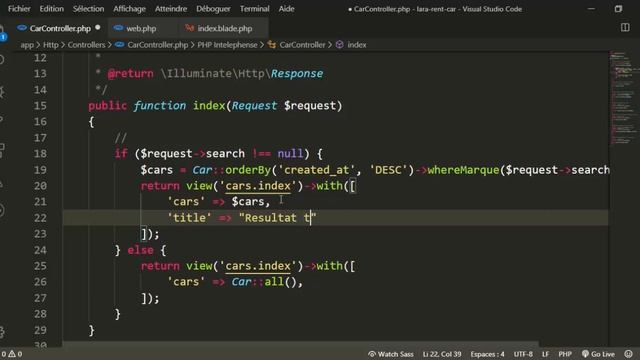Click the Espaces : 4 indentation setting
The width and height of the screenshot is (640, 360).
point(487,354)
